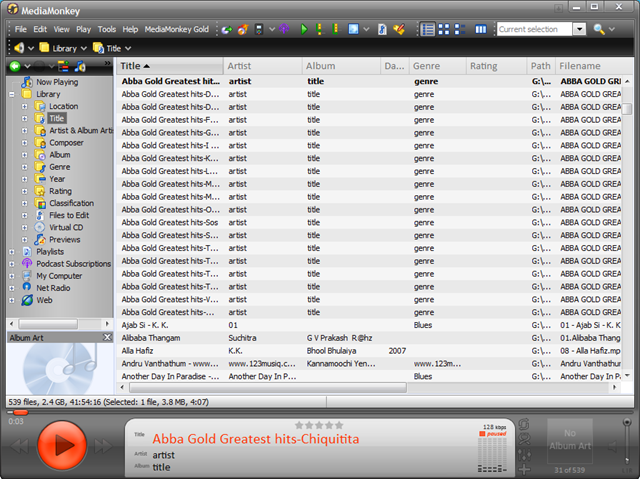Open the MediaMonkey Gold menu
Viewport: 640px width, 479px height.
pyautogui.click(x=176, y=29)
